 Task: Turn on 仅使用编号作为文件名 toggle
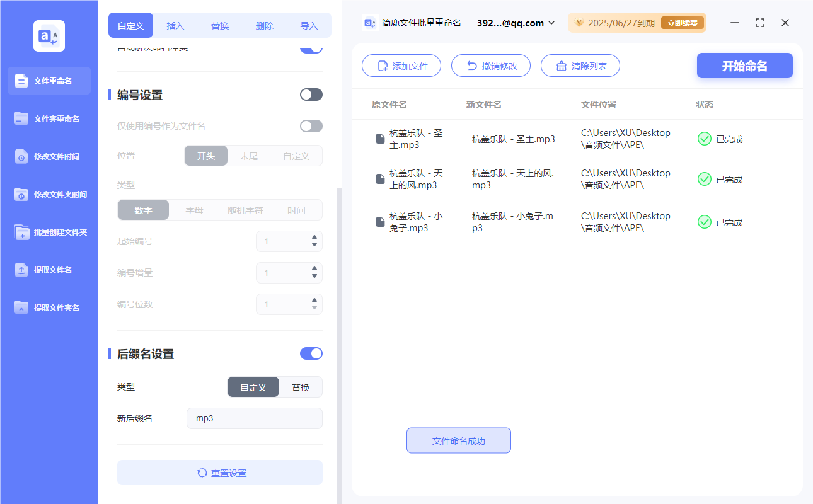(311, 126)
